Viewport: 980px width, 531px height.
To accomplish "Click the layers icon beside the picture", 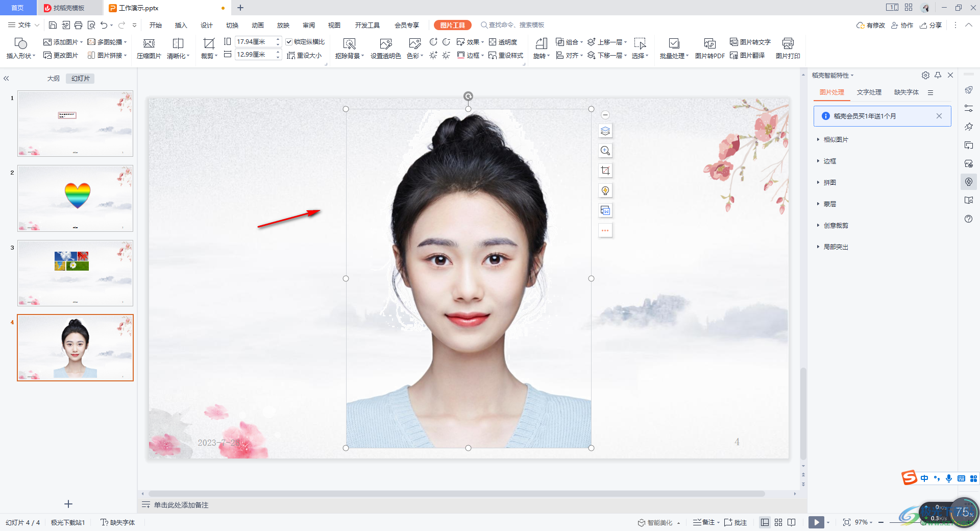I will pyautogui.click(x=605, y=131).
